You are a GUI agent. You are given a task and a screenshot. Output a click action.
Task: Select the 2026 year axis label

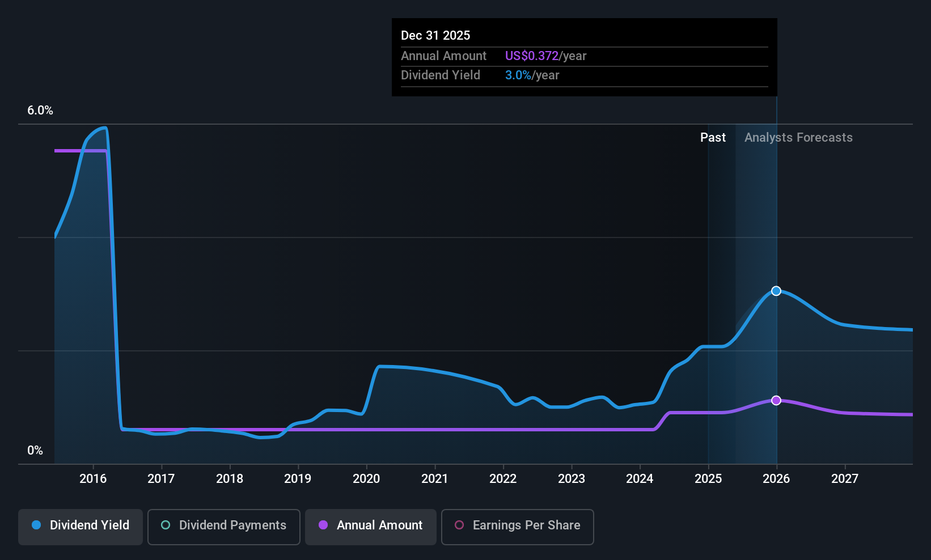click(776, 479)
